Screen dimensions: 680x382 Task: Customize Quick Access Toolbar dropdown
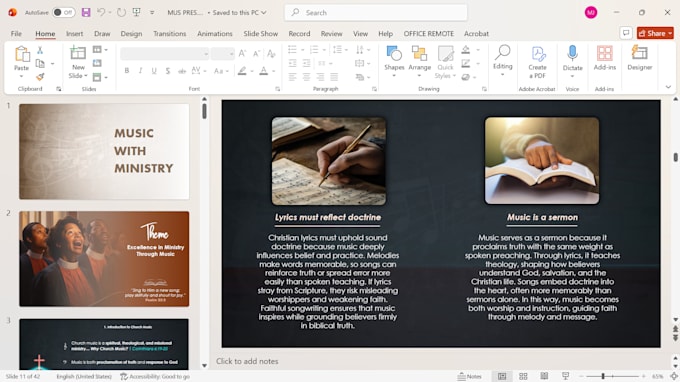click(152, 13)
